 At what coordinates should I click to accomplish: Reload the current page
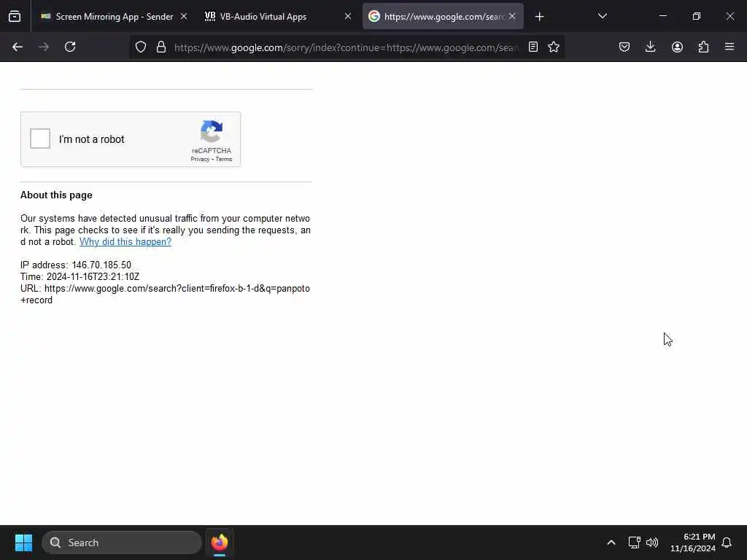coord(70,47)
